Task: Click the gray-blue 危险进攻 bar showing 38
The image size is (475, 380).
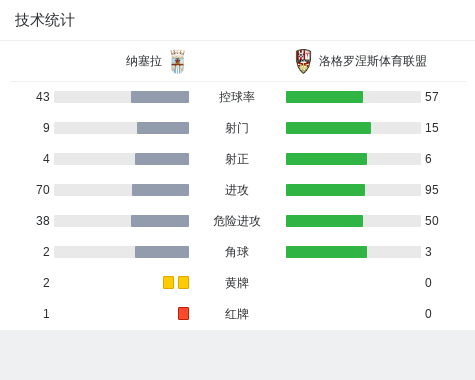Action: 160,221
